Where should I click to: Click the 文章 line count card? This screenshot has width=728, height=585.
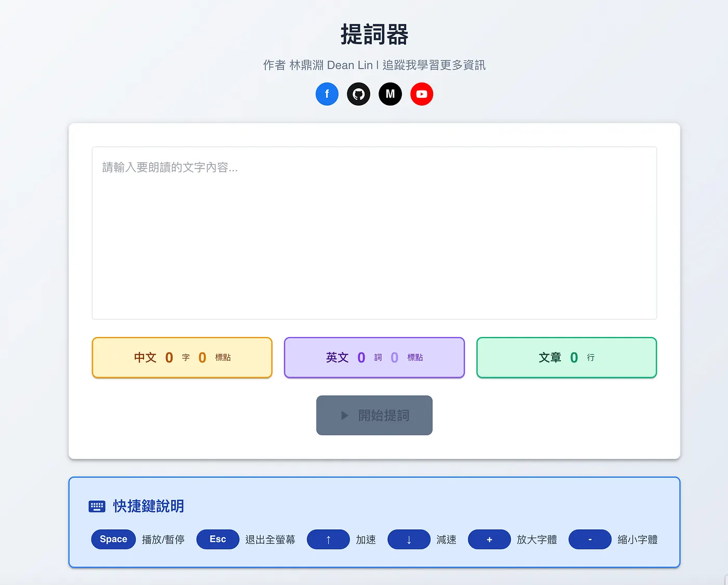click(567, 358)
